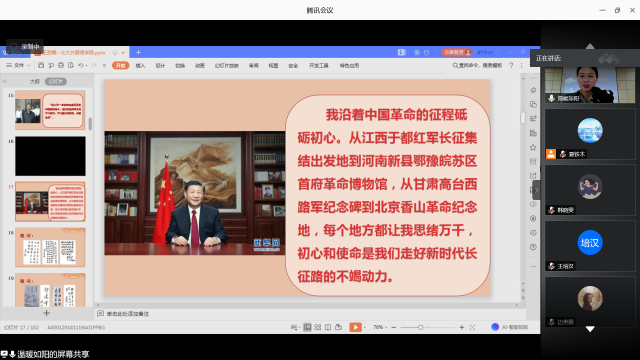Switch to slide sorter view icon

point(318,327)
